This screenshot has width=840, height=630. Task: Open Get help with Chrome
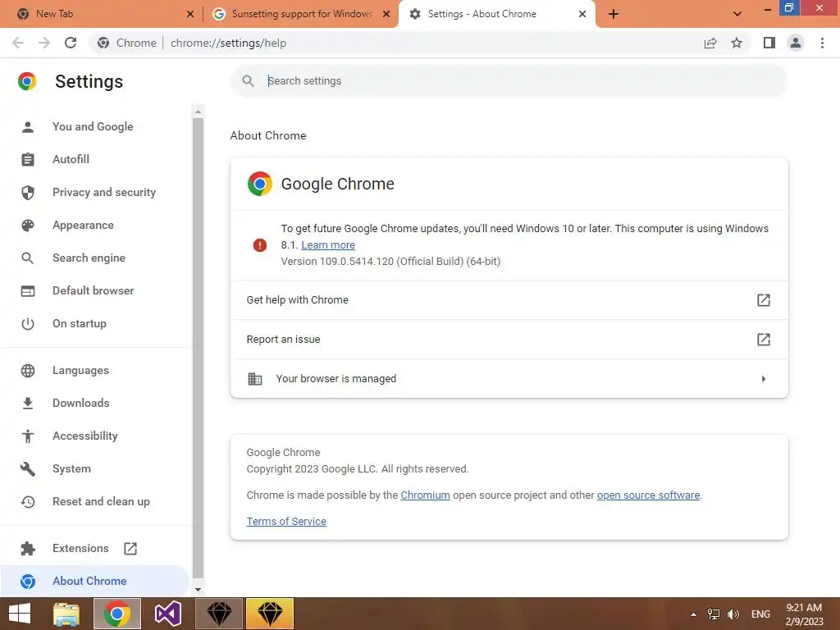point(509,300)
